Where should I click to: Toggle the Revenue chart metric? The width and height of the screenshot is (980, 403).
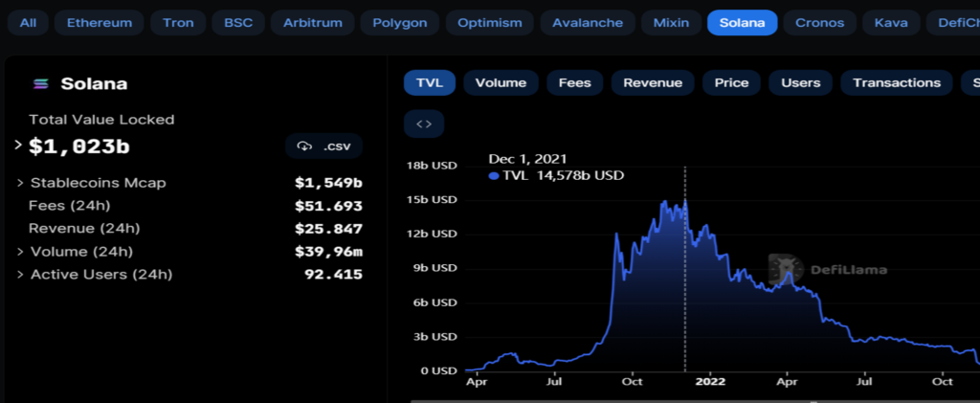tap(653, 83)
